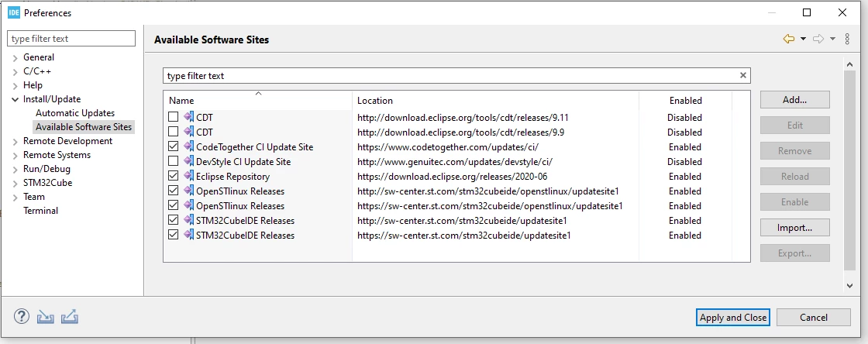Uncheck the http STM32CubeIDE Releases checkbox
Viewport: 868px width, 344px height.
point(174,220)
